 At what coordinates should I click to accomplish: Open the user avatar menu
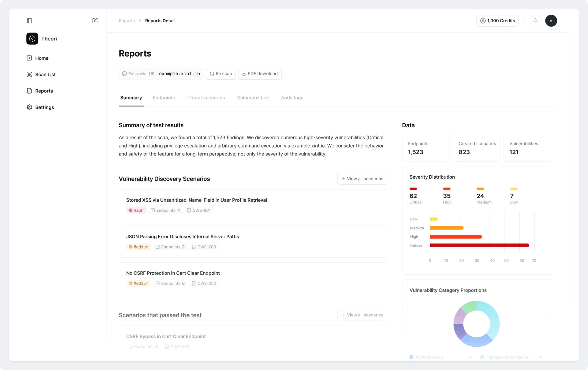(551, 21)
